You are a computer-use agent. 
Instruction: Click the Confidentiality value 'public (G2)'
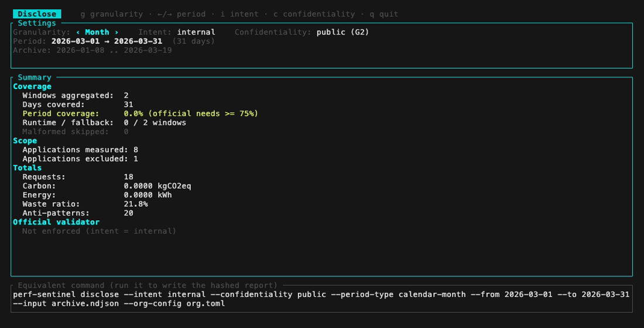(x=342, y=32)
